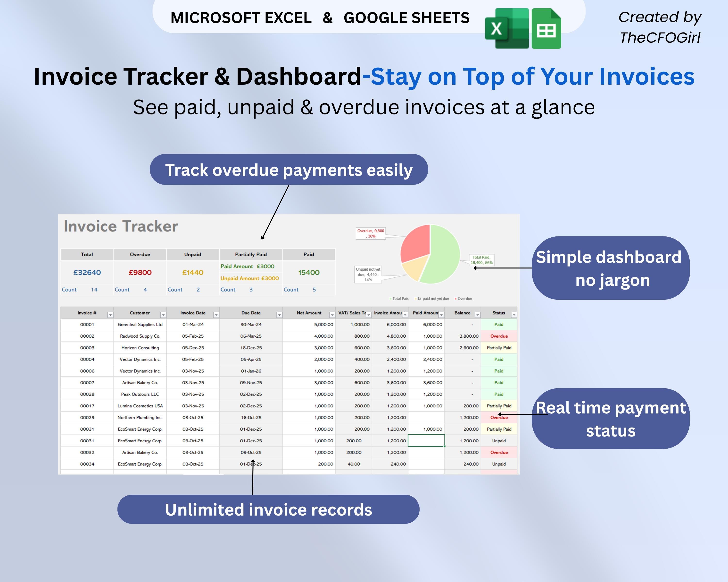Viewport: 728px width, 582px height.
Task: Click the Horizon Consulting customer cell
Action: [140, 348]
